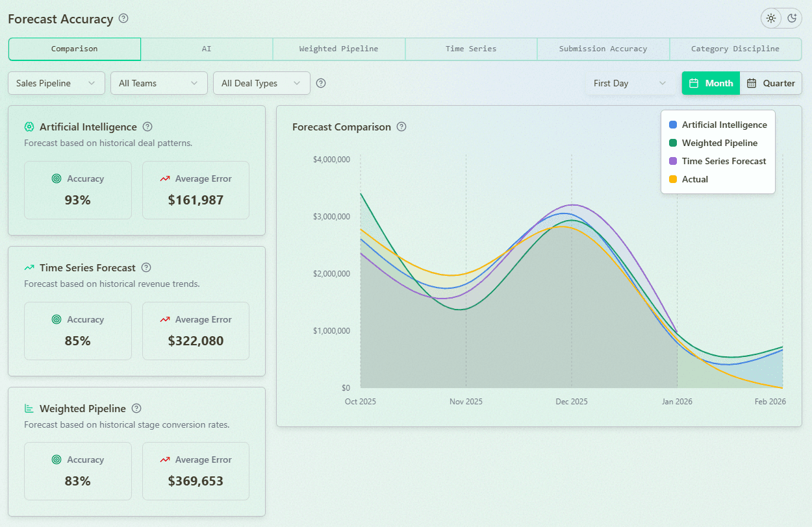Viewport: 812px width, 527px height.
Task: Click the red Average Error arrow icon near $369,653
Action: (166, 460)
